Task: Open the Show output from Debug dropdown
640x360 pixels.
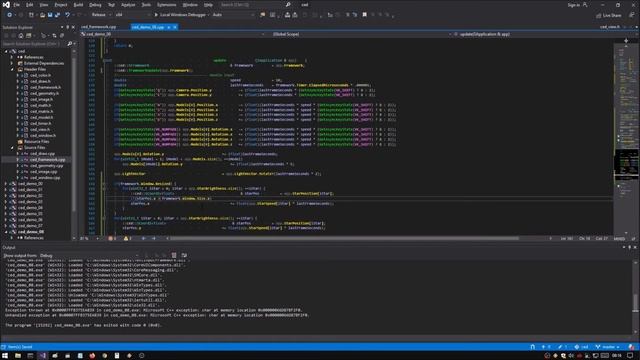Action: point(89,256)
